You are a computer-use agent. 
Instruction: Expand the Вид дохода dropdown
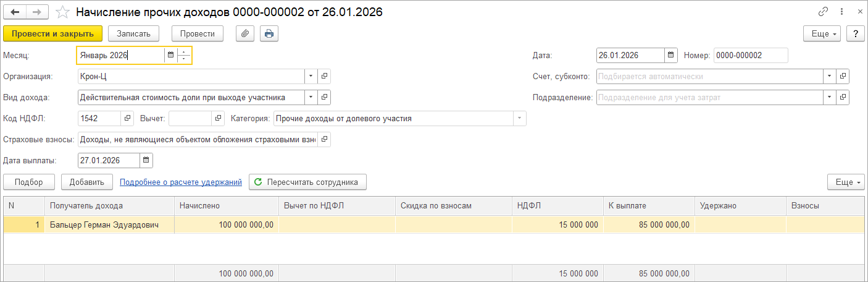[x=311, y=97]
